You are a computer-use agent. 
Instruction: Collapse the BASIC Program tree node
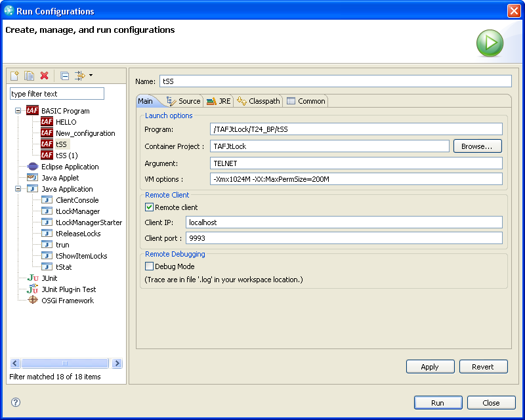pos(18,111)
